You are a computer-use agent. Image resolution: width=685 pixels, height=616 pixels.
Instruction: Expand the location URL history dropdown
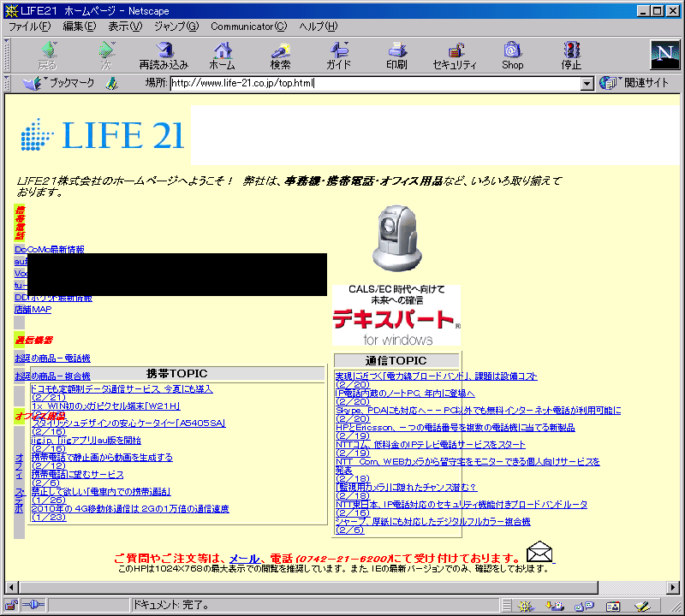pyautogui.click(x=587, y=83)
